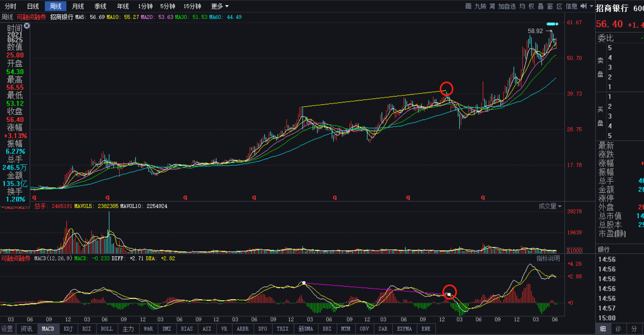Switch to the EXPMA indicator
Image resolution: width=644 pixels, height=335 pixels.
405,329
